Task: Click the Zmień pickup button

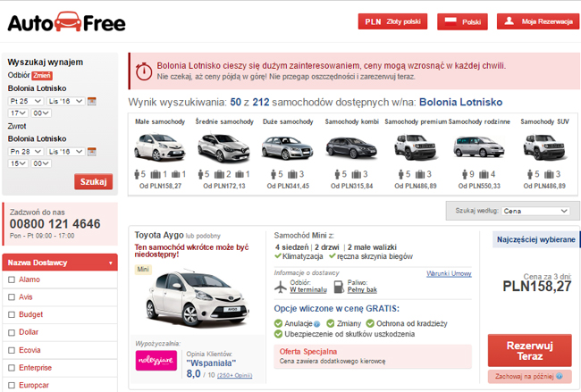Action: [x=42, y=76]
